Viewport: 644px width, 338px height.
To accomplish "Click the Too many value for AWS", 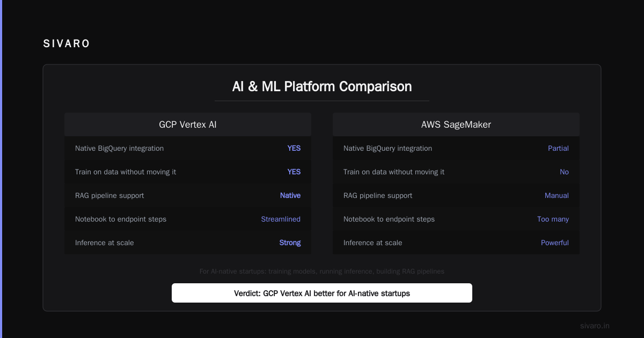I will tap(553, 219).
